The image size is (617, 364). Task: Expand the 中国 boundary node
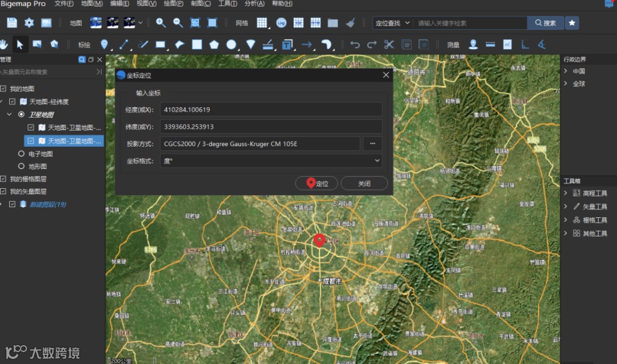pyautogui.click(x=566, y=71)
